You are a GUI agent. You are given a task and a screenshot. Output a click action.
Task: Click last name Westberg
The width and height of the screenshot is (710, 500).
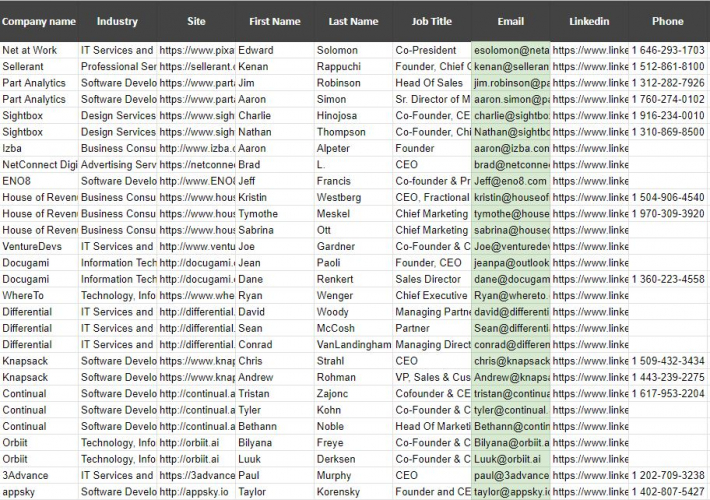click(x=353, y=197)
